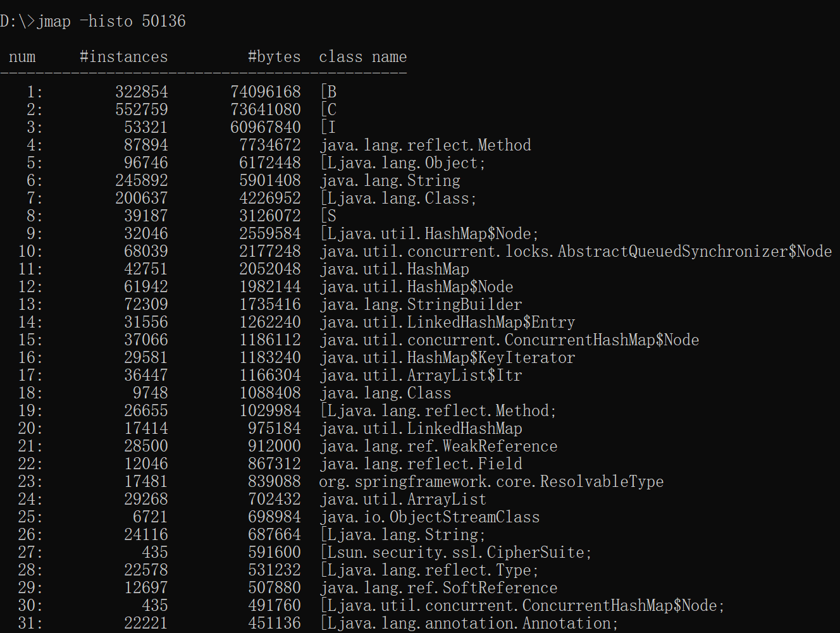Click the byte count 74096168
The width and height of the screenshot is (840, 633).
266,92
